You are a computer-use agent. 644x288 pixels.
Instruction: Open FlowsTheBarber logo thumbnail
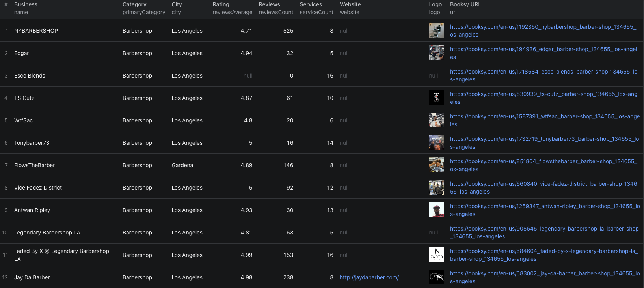coord(436,165)
